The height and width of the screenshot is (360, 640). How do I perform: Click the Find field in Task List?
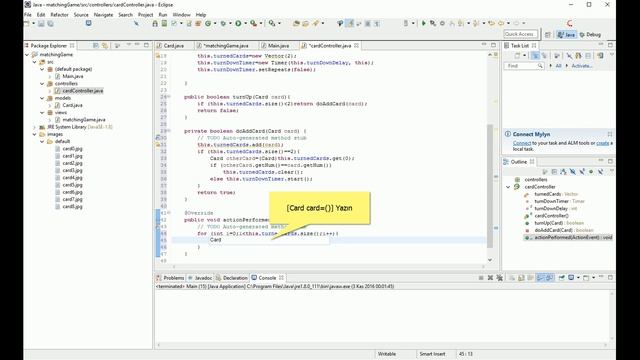coord(524,66)
